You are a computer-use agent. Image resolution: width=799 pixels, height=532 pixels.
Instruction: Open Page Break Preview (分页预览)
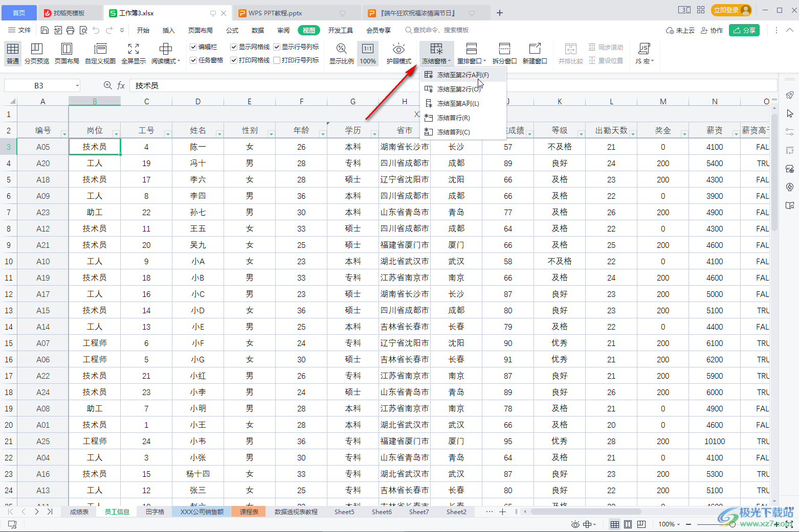point(37,54)
